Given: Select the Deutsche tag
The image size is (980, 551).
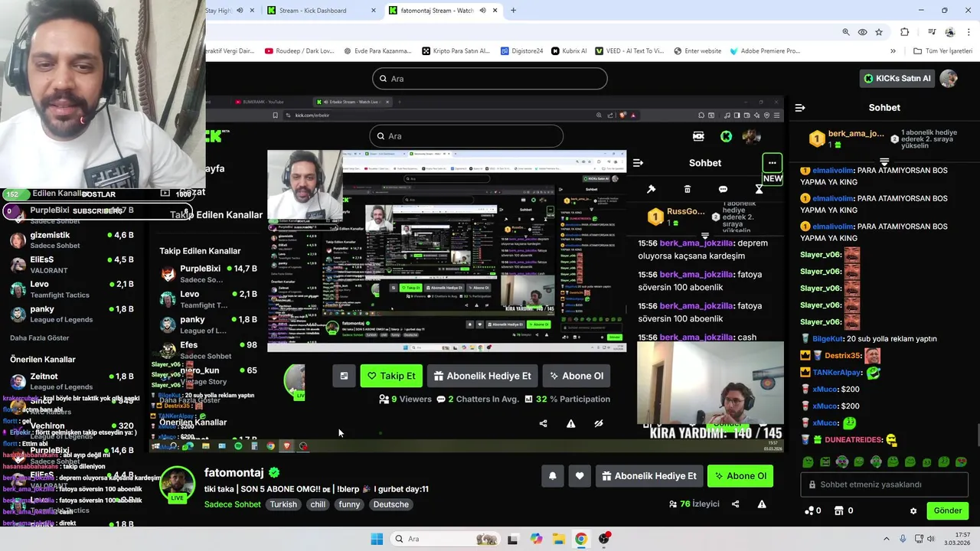Looking at the screenshot, I should (391, 504).
